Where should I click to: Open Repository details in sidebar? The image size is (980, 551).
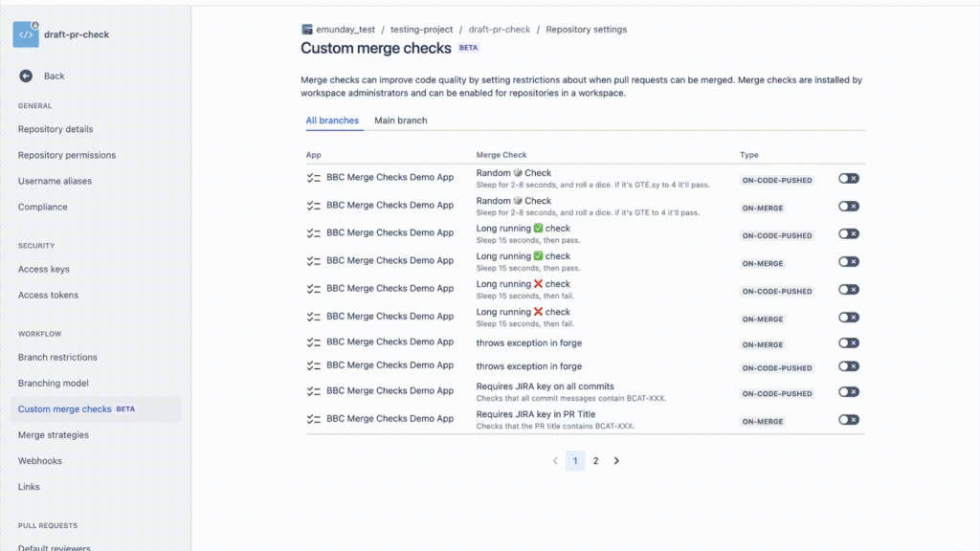pyautogui.click(x=56, y=129)
